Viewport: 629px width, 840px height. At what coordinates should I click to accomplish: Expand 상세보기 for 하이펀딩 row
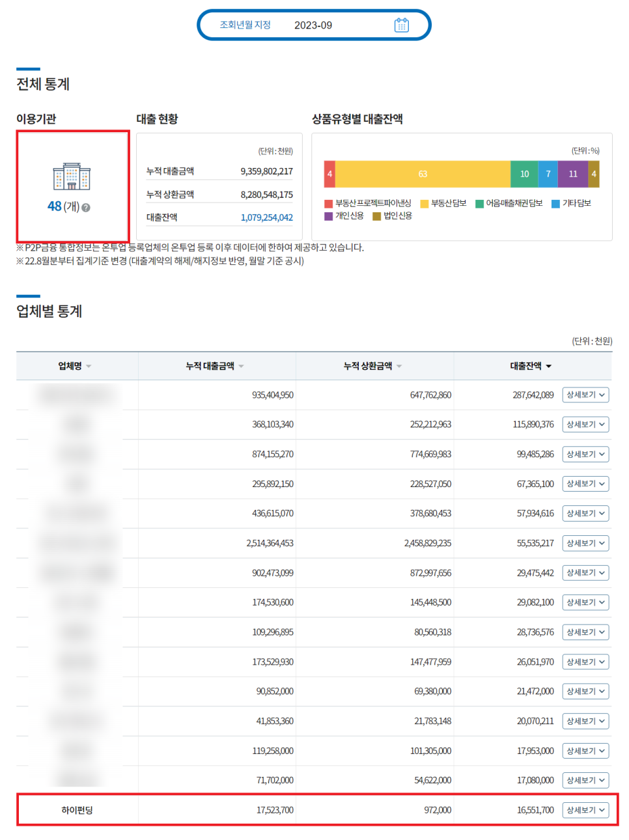[x=585, y=810]
